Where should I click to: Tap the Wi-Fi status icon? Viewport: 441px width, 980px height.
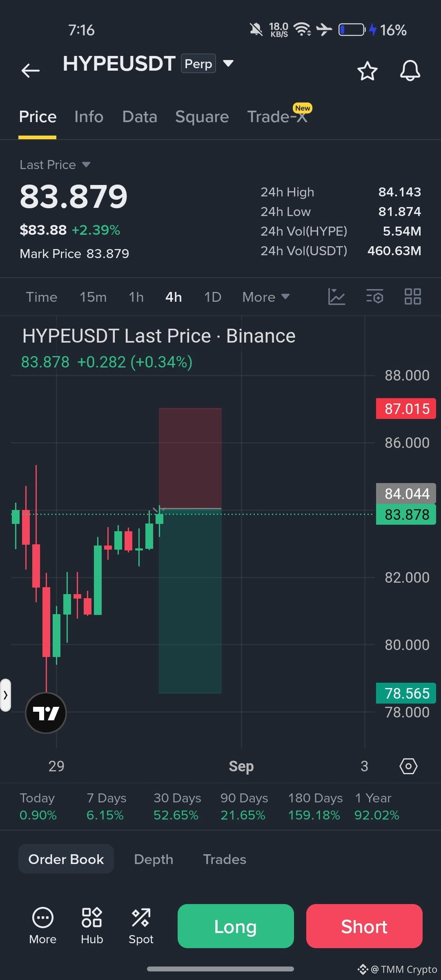point(302,29)
